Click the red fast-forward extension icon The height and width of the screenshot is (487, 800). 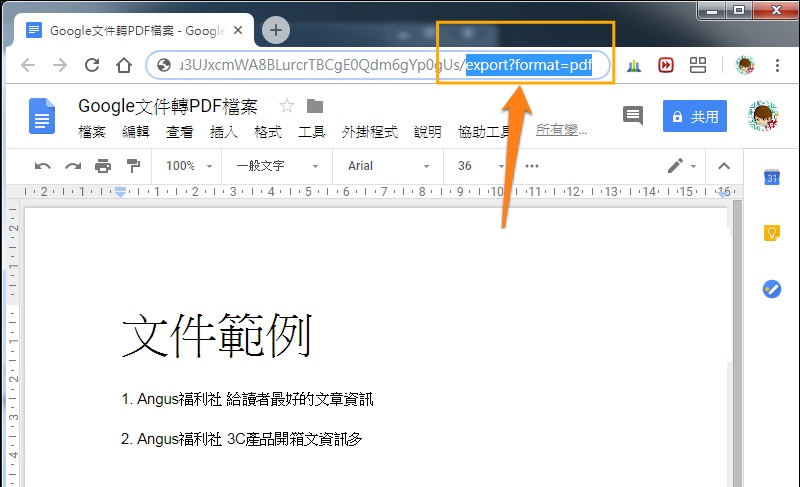click(666, 65)
